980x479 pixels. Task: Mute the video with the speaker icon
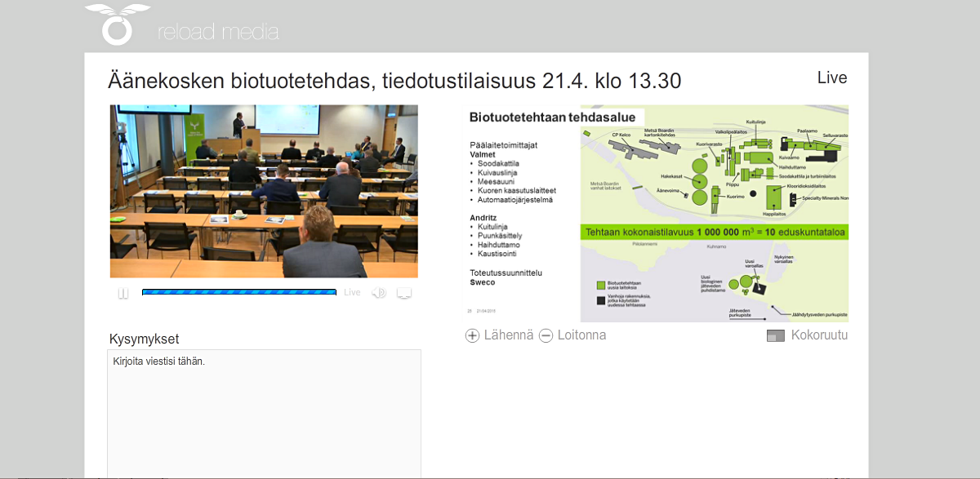(x=379, y=293)
